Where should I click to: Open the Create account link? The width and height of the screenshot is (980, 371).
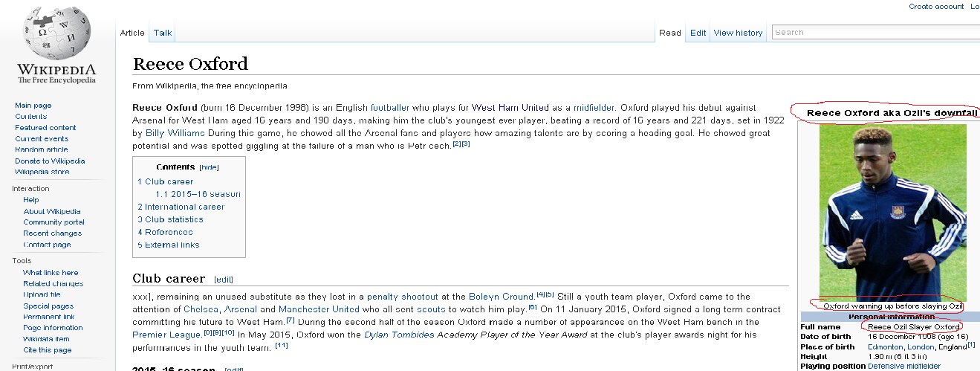(x=936, y=7)
